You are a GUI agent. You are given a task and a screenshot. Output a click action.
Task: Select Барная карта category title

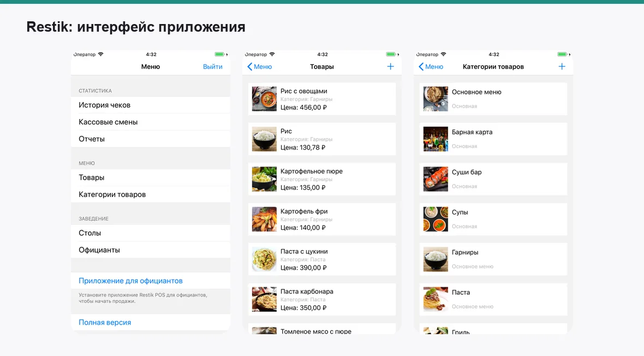click(472, 132)
